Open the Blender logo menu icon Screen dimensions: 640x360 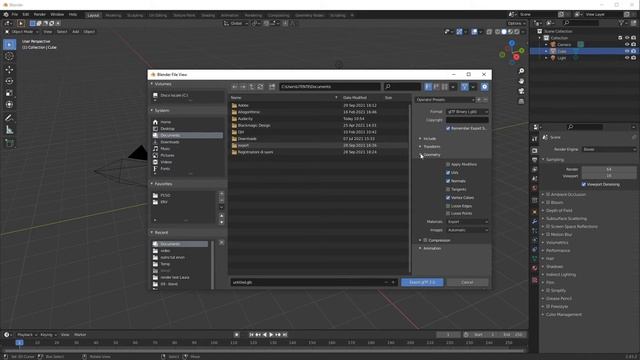6,14
